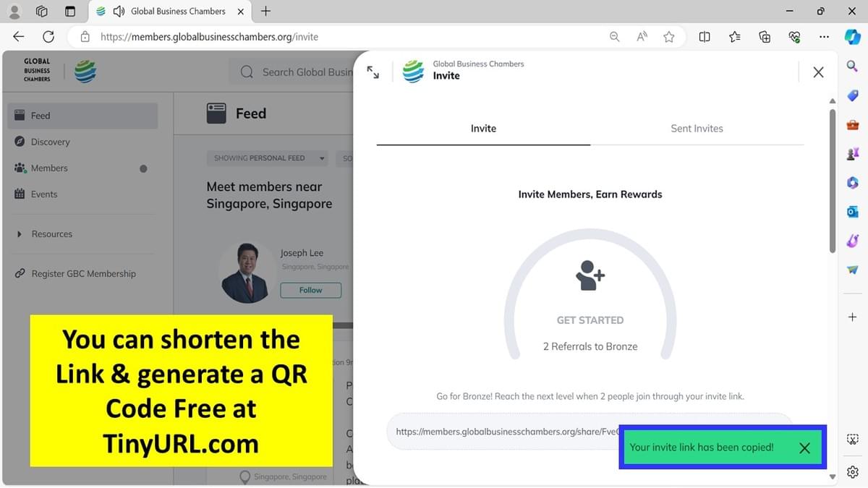
Task: Click the sidebar screenshot icon
Action: click(x=852, y=440)
